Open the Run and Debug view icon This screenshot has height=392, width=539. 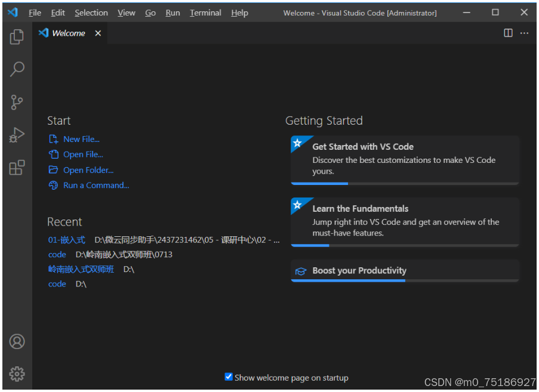(17, 135)
